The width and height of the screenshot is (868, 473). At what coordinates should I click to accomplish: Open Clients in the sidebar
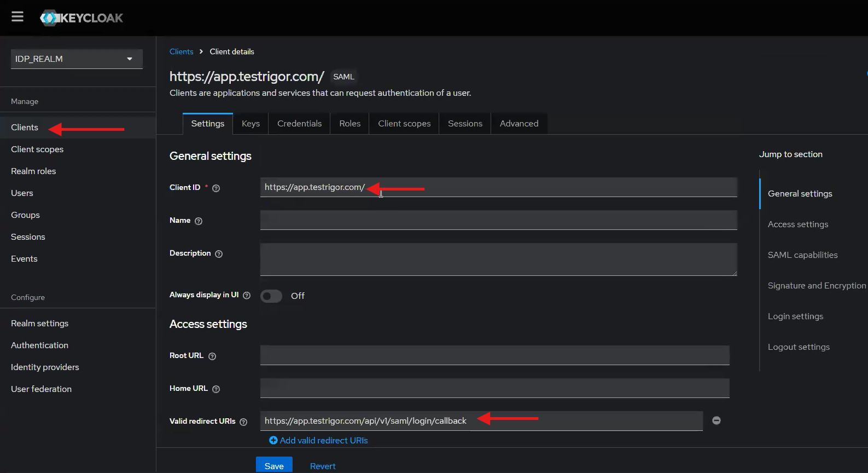pos(78,128)
